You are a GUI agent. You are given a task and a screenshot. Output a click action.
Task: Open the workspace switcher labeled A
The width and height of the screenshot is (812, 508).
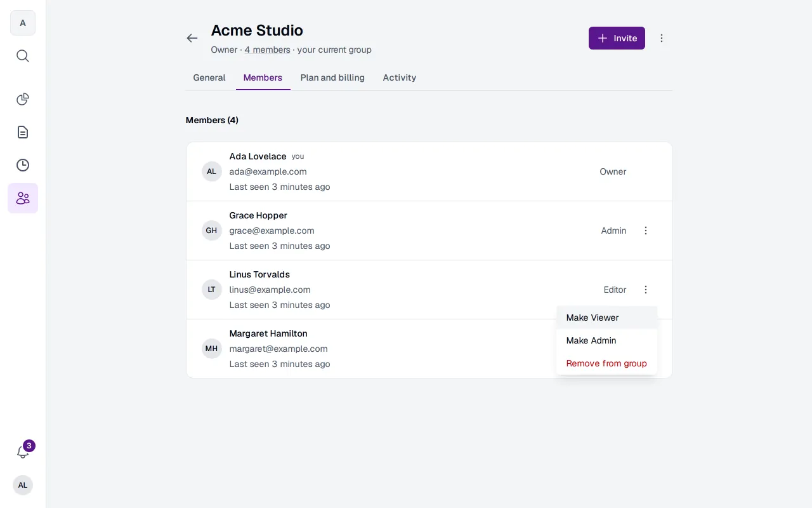pos(23,23)
